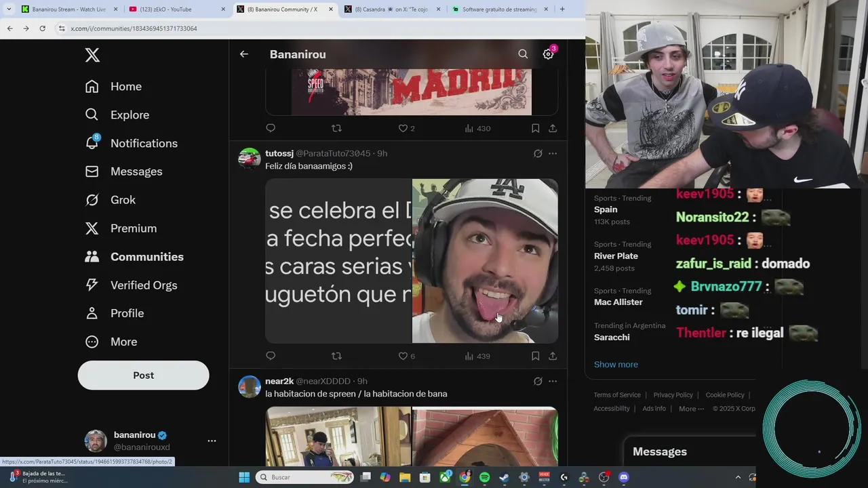Viewport: 868px width, 488px height.
Task: Reload the page
Action: [x=42, y=28]
